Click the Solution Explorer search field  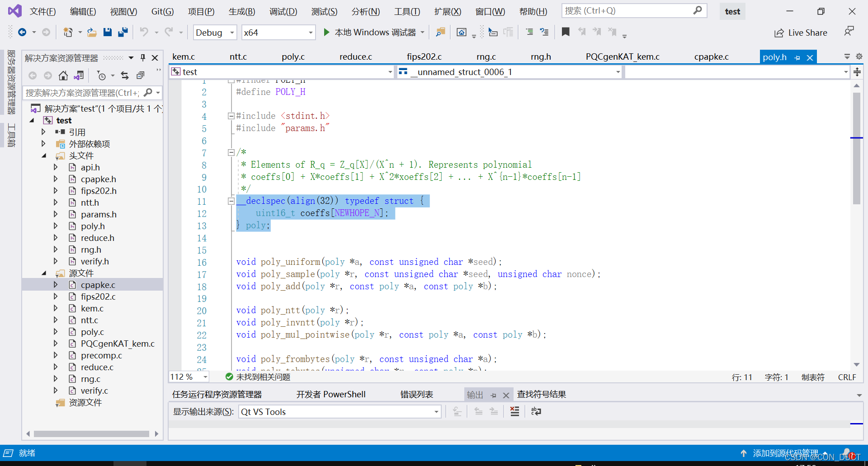92,93
